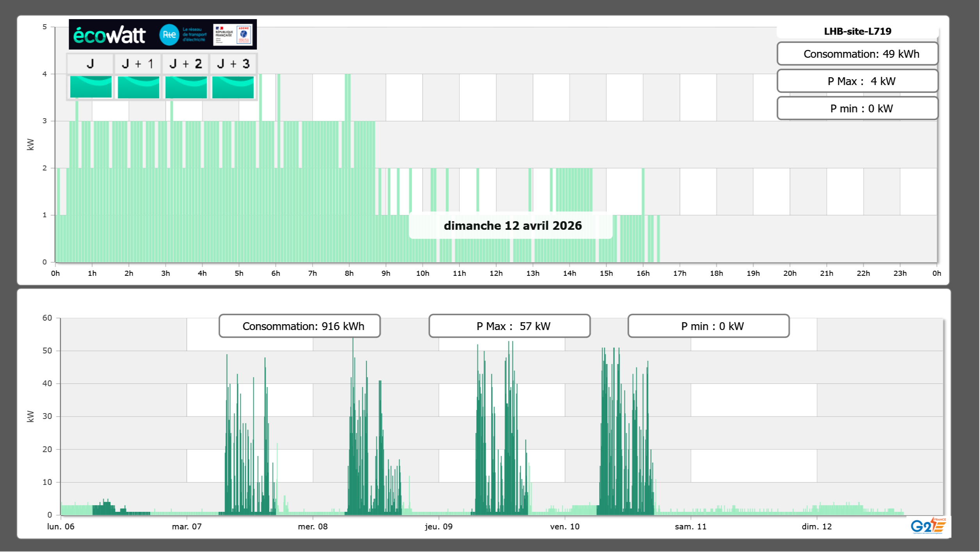This screenshot has height=552, width=980.
Task: Click the République Française ADEME logo
Action: click(x=233, y=35)
